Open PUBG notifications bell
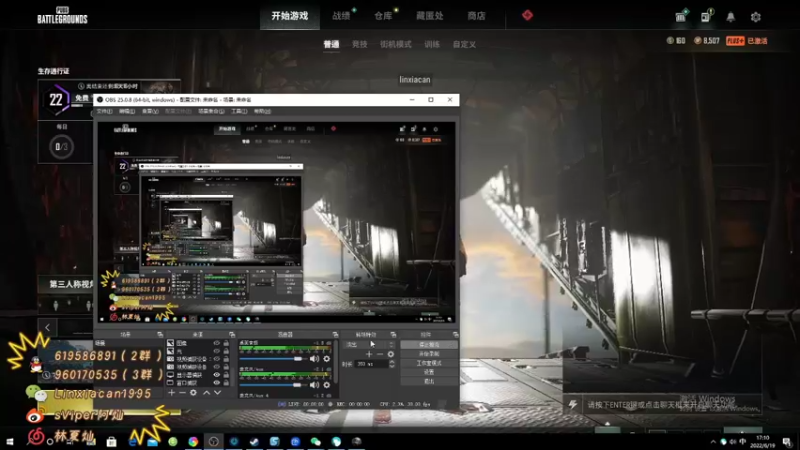The height and width of the screenshot is (450, 800). 731,17
